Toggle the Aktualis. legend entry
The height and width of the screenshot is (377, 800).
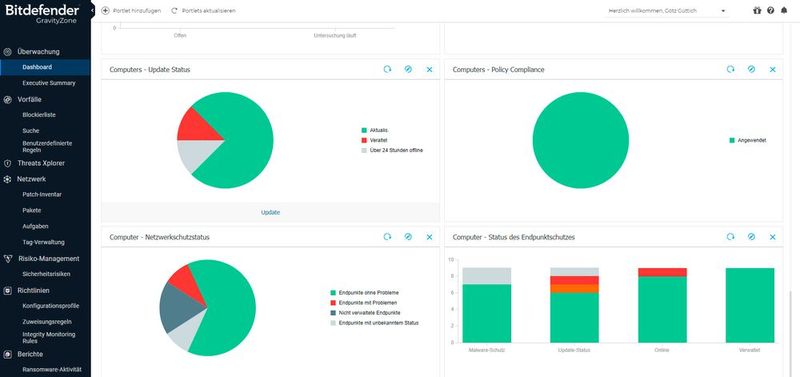tap(375, 131)
